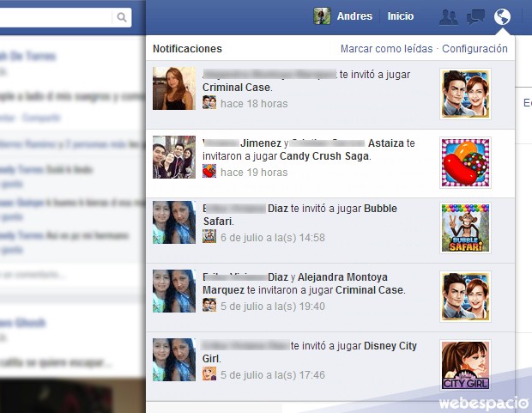Image resolution: width=532 pixels, height=413 pixels.
Task: Open the messages chat icon
Action: tap(475, 16)
